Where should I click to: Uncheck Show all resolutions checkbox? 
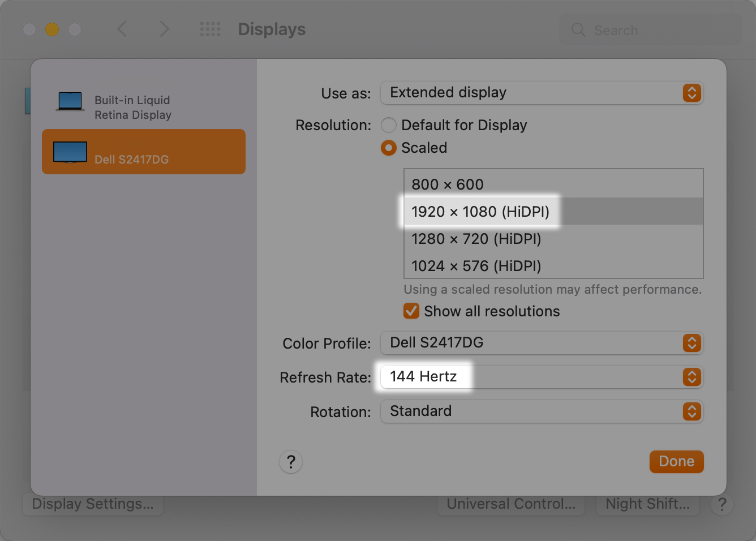coord(411,311)
